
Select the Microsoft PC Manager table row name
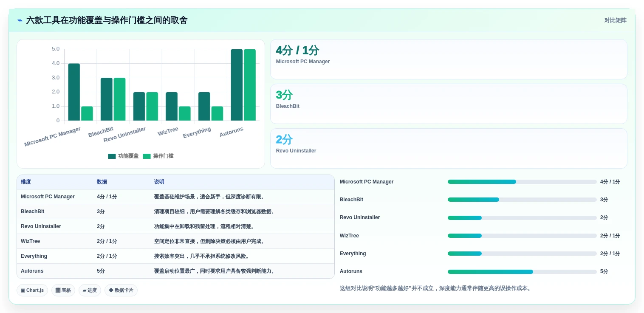[x=48, y=197]
